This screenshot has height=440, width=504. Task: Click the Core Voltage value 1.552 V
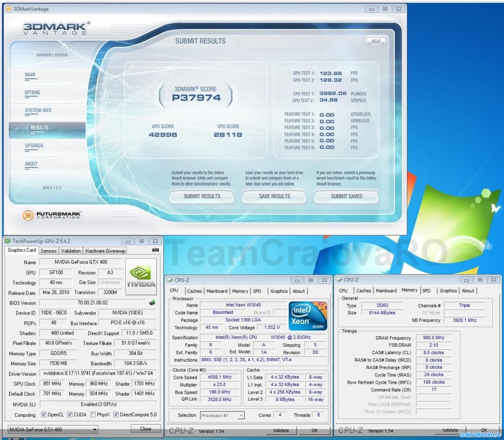(x=272, y=327)
